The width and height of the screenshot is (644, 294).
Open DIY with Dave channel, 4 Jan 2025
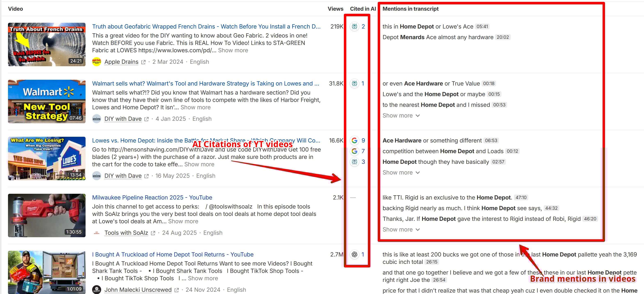click(123, 119)
